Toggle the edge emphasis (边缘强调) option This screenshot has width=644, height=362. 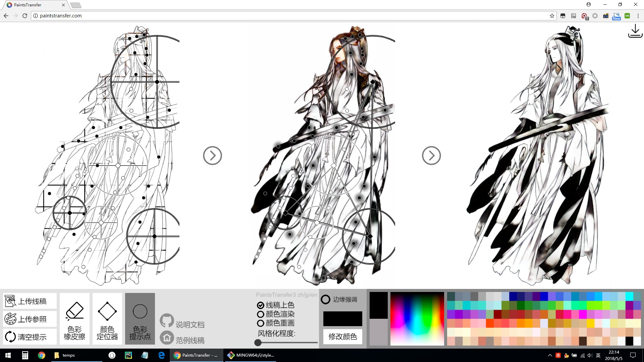click(325, 299)
